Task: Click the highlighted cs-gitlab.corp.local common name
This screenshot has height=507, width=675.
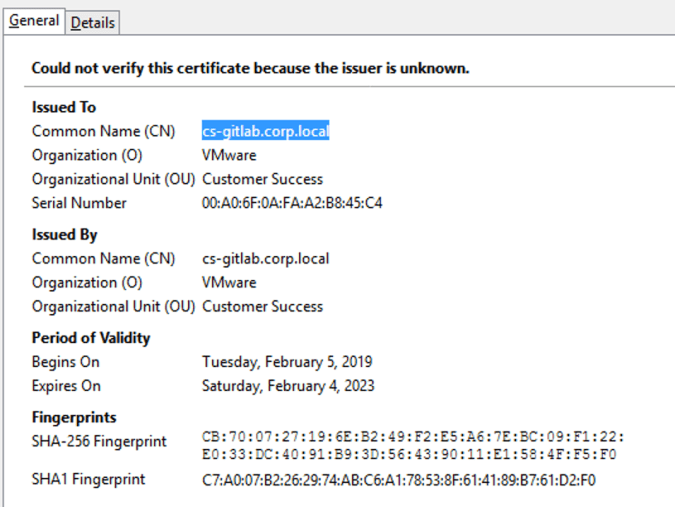Action: (265, 131)
